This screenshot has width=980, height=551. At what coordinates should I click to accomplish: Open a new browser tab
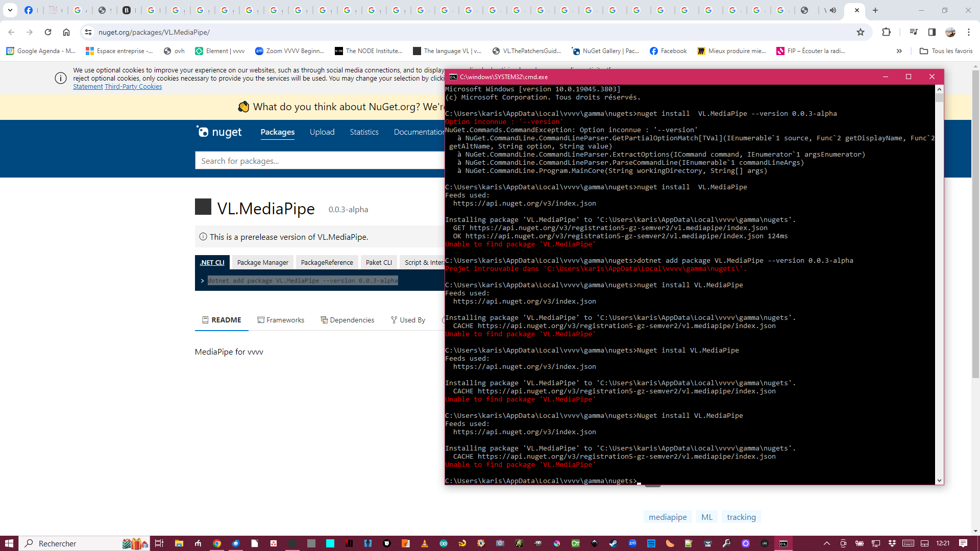click(x=875, y=10)
